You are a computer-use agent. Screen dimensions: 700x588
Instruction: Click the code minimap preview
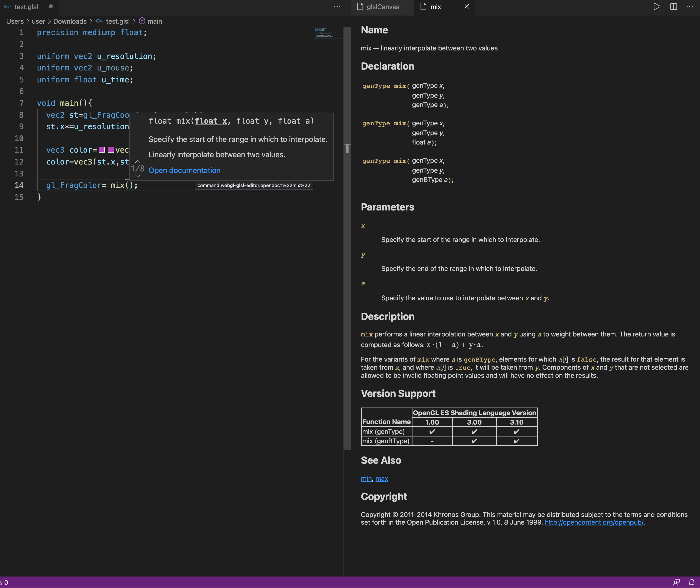(x=328, y=33)
